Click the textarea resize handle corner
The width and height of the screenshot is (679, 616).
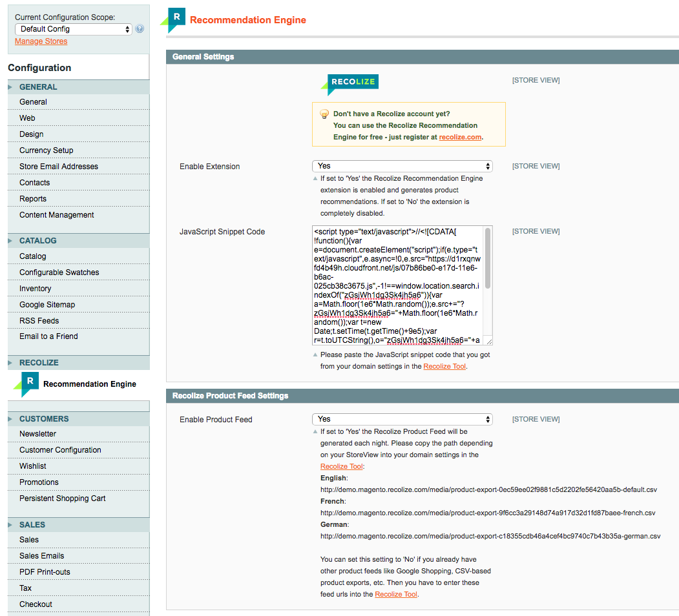[489, 342]
